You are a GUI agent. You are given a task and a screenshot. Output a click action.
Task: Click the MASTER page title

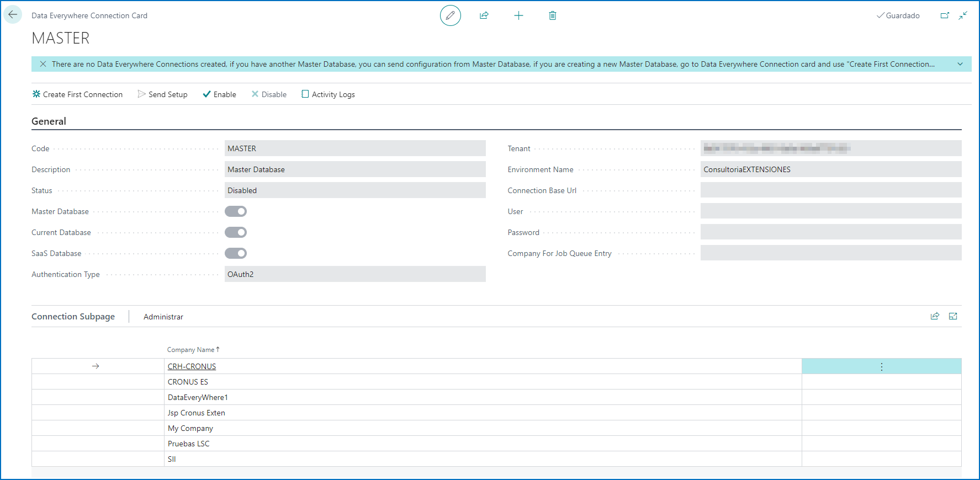point(61,38)
